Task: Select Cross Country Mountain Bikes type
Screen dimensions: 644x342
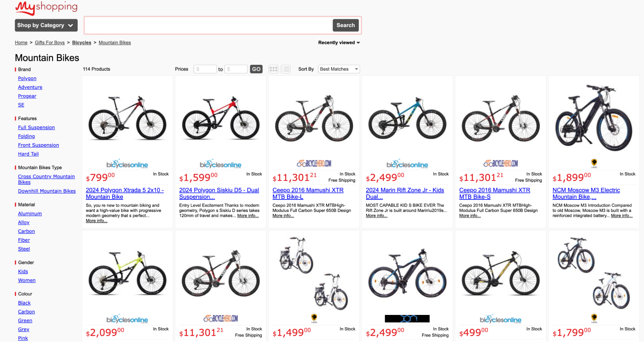Action: [46, 179]
